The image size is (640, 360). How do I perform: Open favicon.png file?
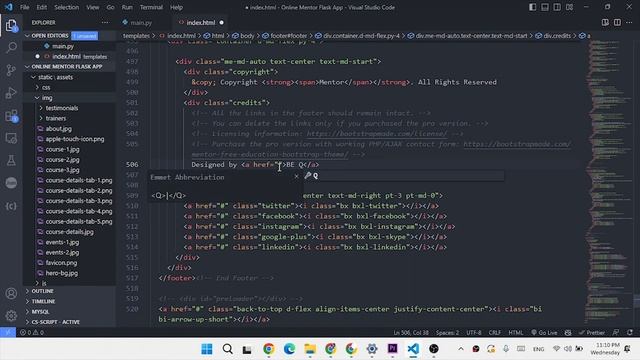[61, 263]
